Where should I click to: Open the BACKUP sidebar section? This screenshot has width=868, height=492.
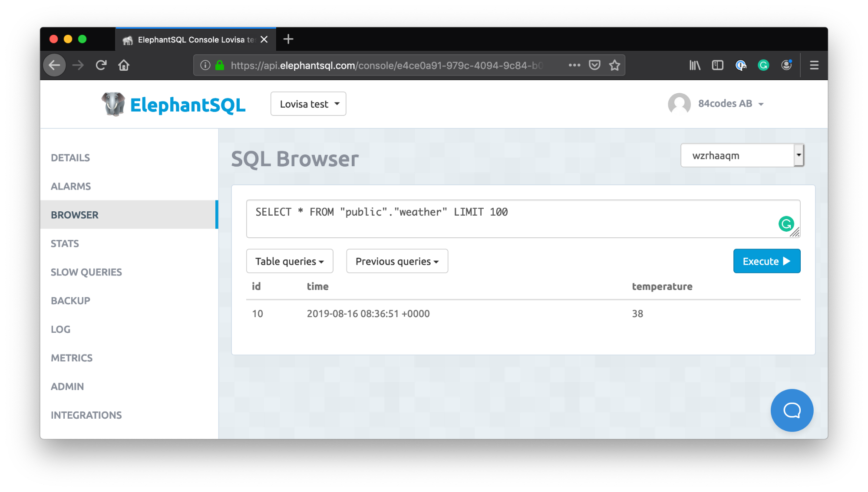coord(70,301)
